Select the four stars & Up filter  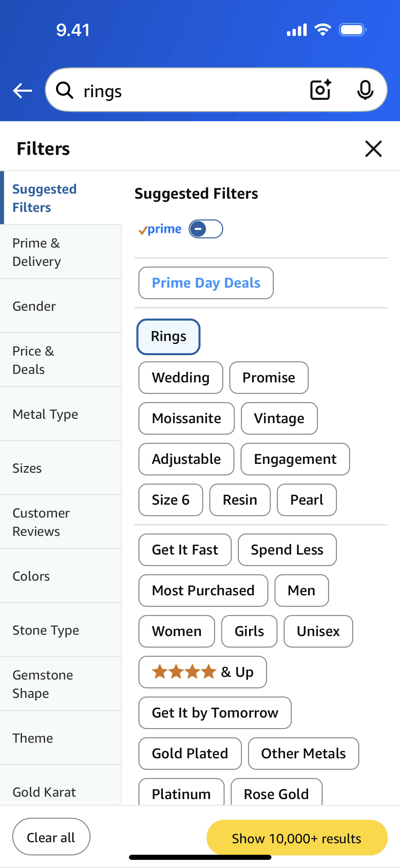pos(203,672)
